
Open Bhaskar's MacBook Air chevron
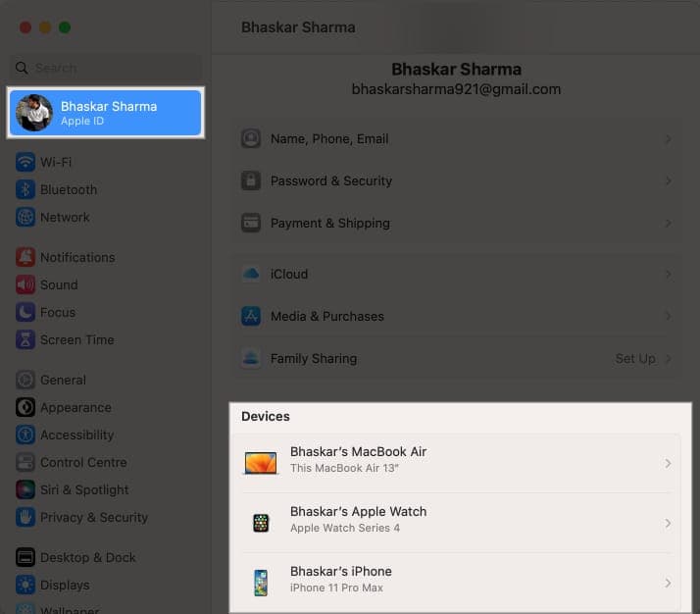coord(668,464)
